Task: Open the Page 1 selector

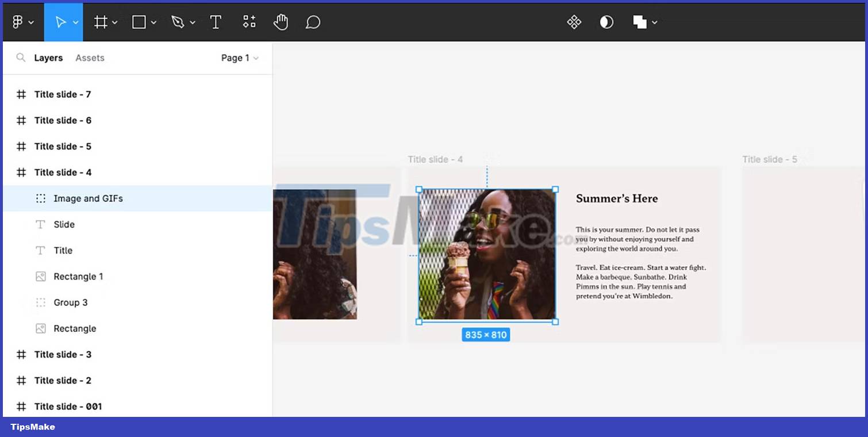Action: pos(239,57)
